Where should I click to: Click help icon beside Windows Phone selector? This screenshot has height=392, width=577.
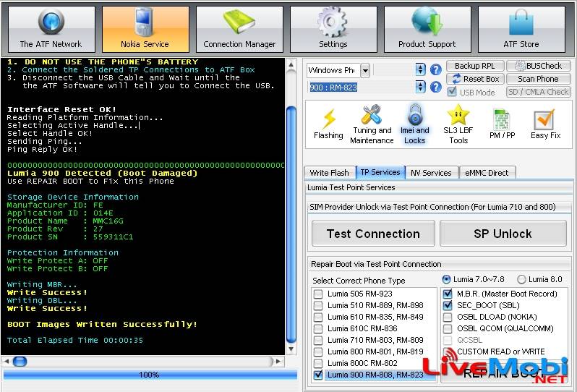pyautogui.click(x=436, y=69)
